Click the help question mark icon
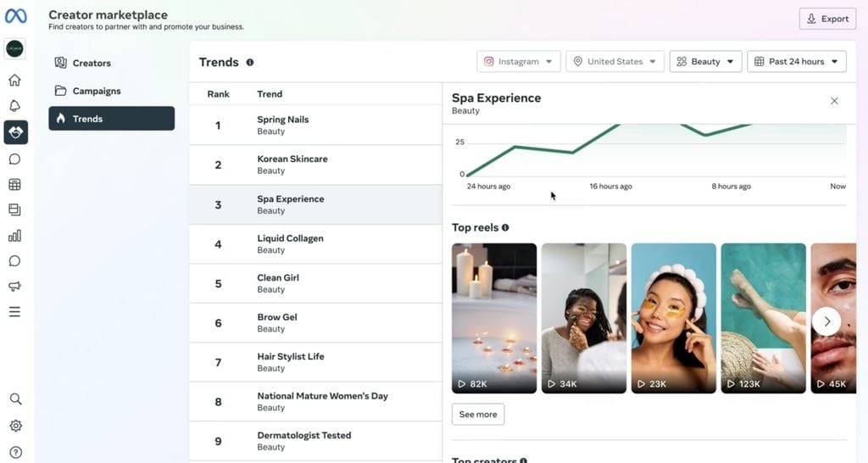Screen dimensions: 868x463 (x=15, y=452)
